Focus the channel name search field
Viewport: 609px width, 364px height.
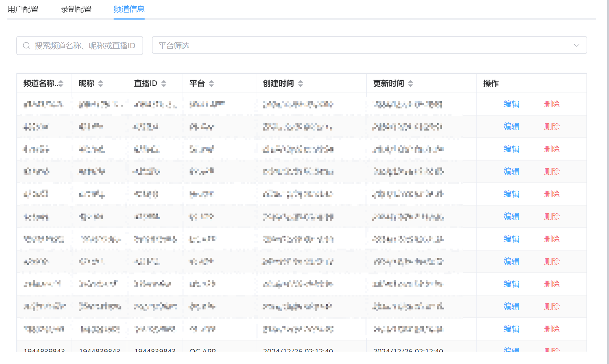85,46
